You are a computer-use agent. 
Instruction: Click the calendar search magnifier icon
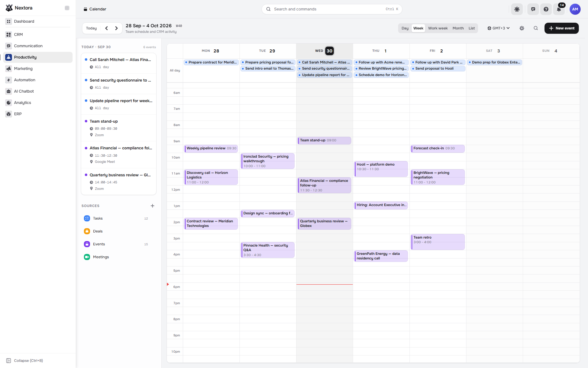point(536,28)
